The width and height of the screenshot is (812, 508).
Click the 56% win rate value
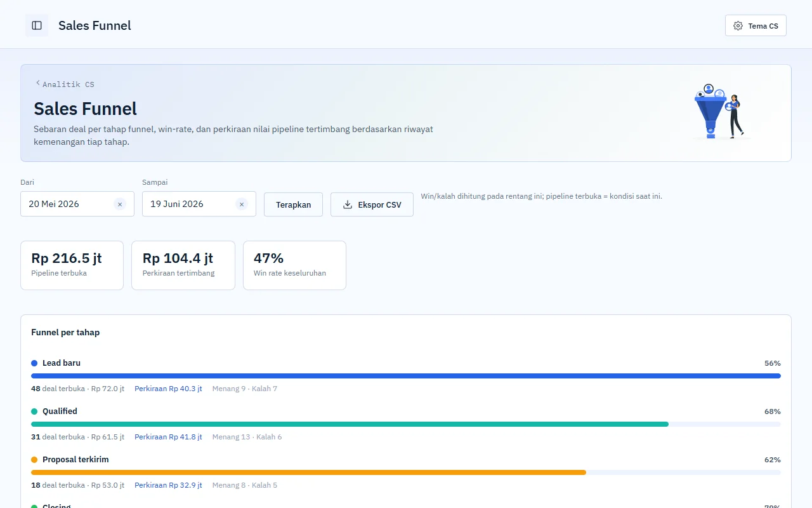click(773, 363)
